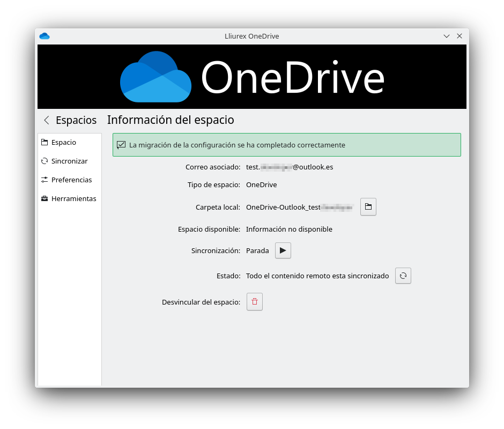Screen dimensions: 504x429
Task: Click the Espacios breadcrumb label
Action: [76, 120]
